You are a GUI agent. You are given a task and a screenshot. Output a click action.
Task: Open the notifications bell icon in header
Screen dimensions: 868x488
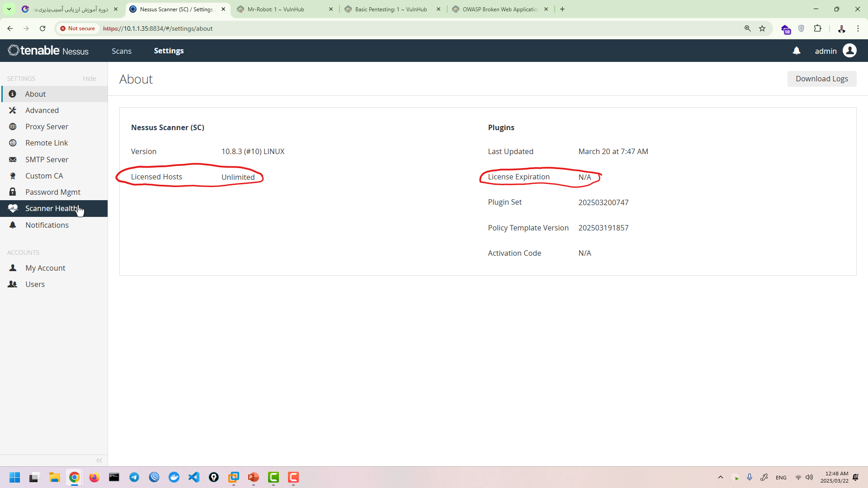pyautogui.click(x=797, y=51)
